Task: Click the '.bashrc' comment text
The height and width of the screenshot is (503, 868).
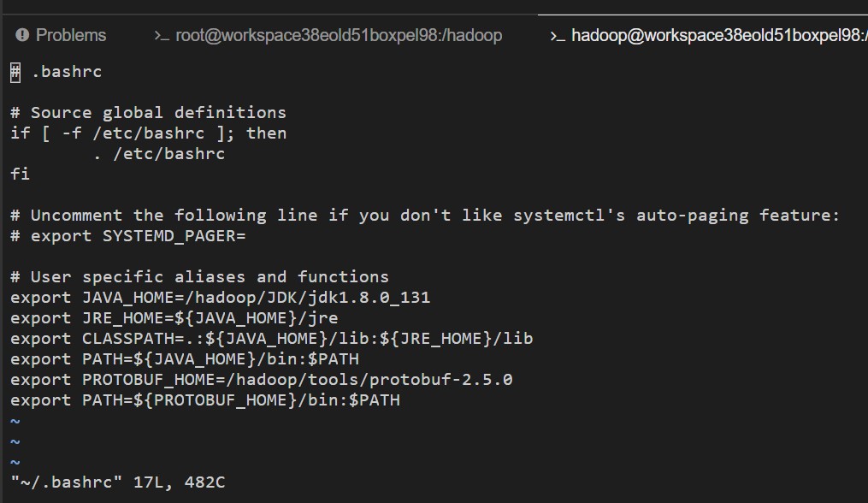Action: [x=67, y=72]
